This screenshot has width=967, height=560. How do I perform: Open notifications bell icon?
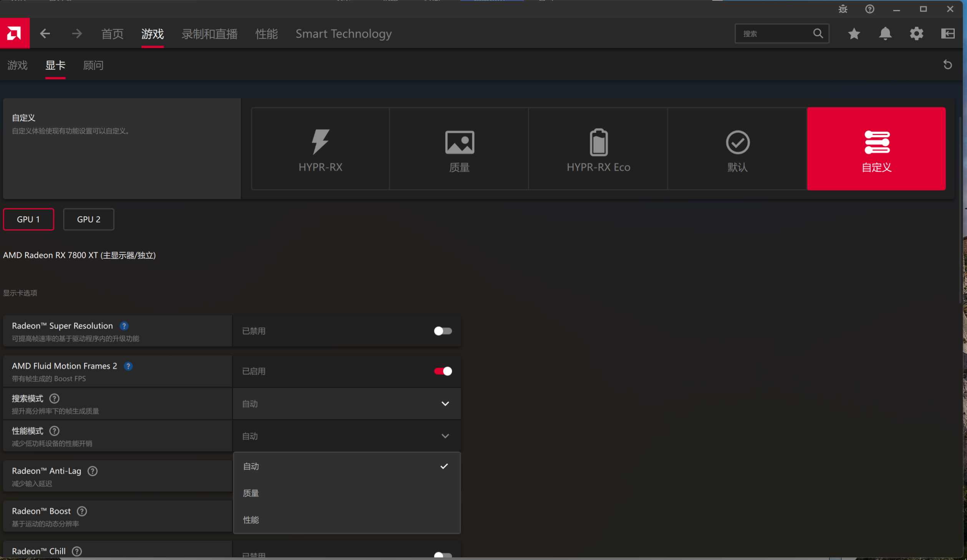[885, 34]
